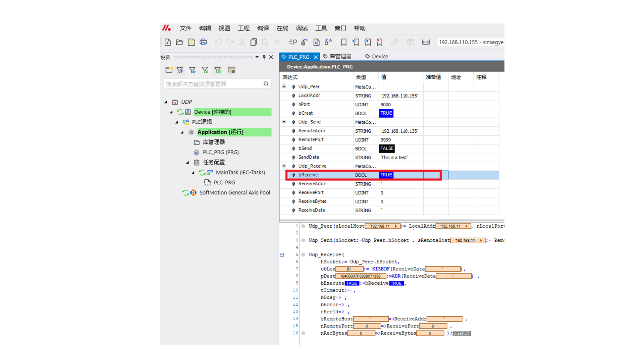Click the New file toolbar icon

[x=168, y=42]
